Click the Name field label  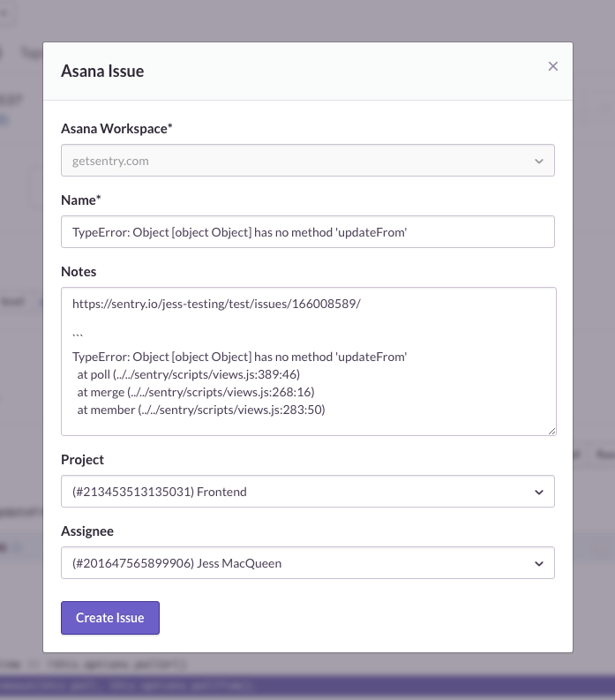tap(79, 200)
